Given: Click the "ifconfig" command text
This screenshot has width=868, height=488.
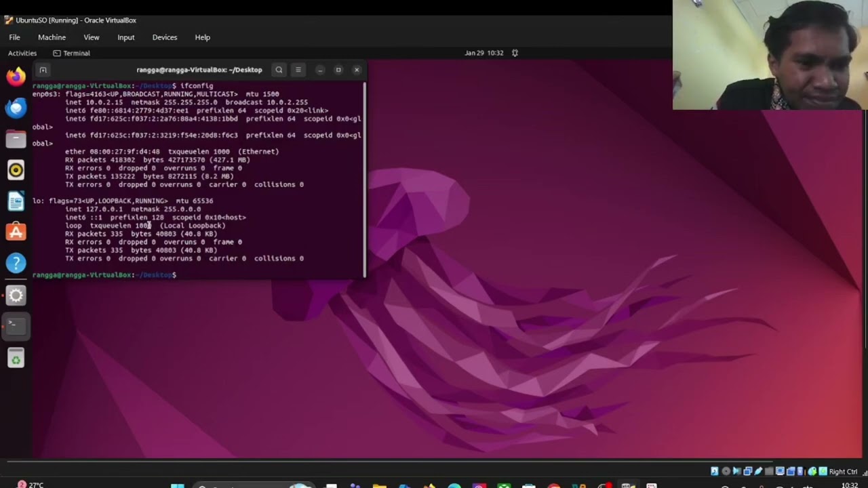Looking at the screenshot, I should click(197, 86).
